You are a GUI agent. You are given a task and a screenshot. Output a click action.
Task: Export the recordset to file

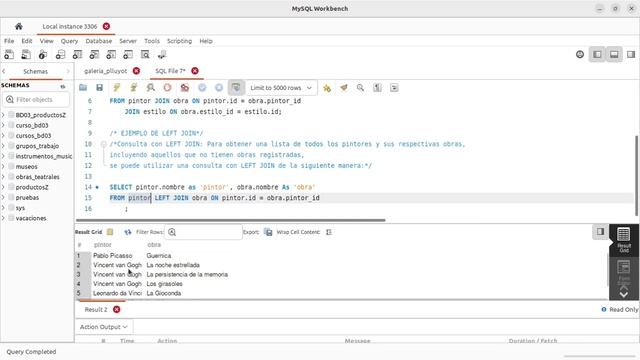pyautogui.click(x=268, y=232)
